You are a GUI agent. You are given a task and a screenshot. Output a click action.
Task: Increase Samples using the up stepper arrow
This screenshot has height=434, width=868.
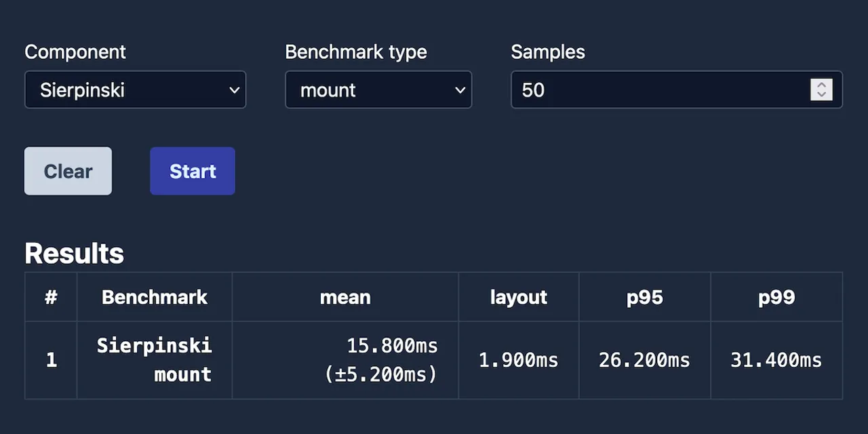click(821, 85)
